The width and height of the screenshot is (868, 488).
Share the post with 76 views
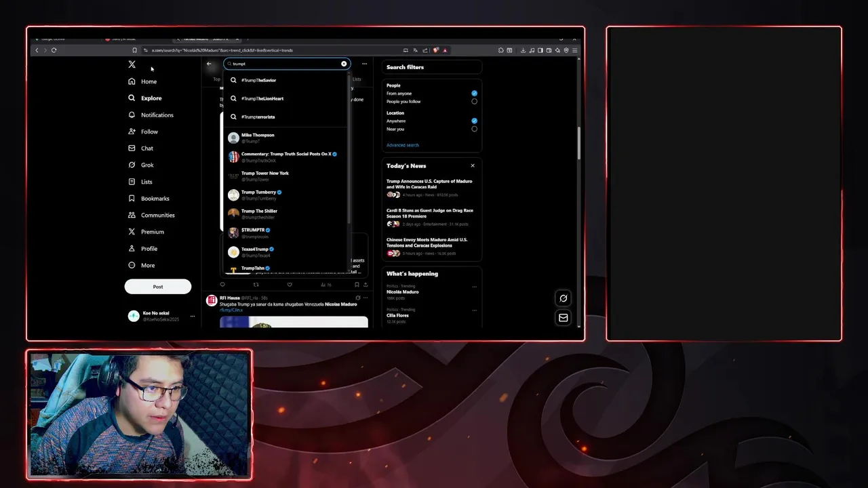pos(366,285)
